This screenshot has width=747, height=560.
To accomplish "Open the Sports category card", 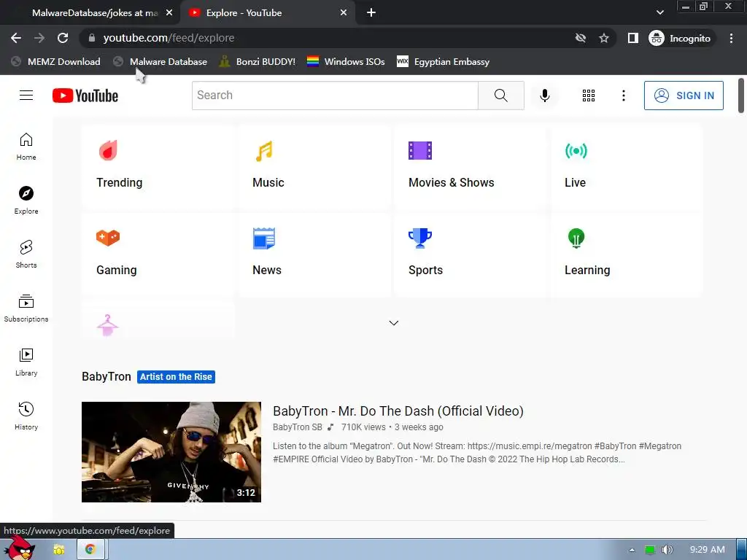I will pyautogui.click(x=471, y=254).
